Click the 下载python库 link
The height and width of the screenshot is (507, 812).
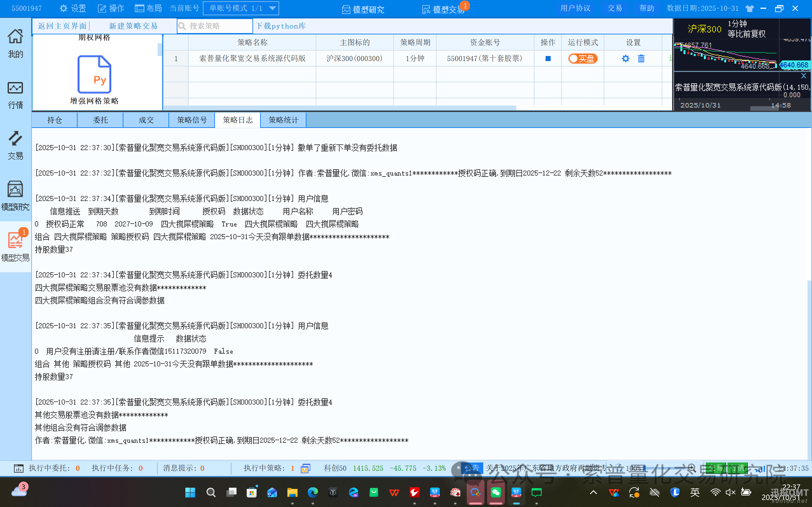281,26
